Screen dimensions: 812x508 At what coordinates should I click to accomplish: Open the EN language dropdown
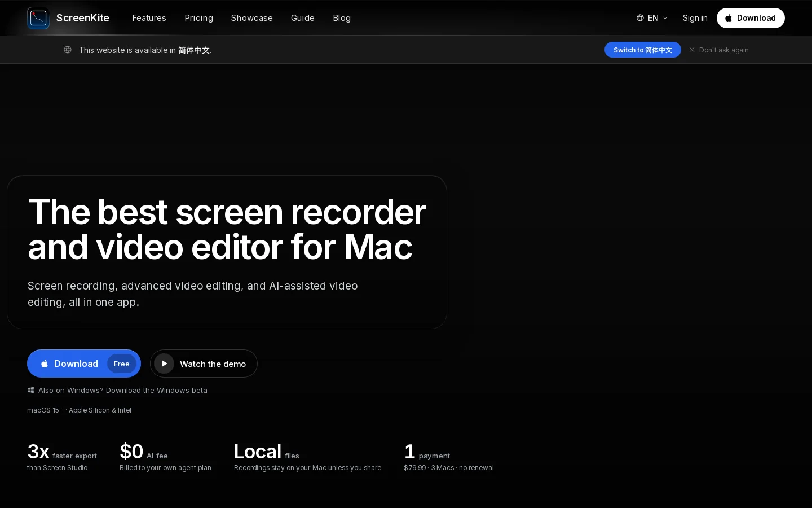click(x=652, y=18)
